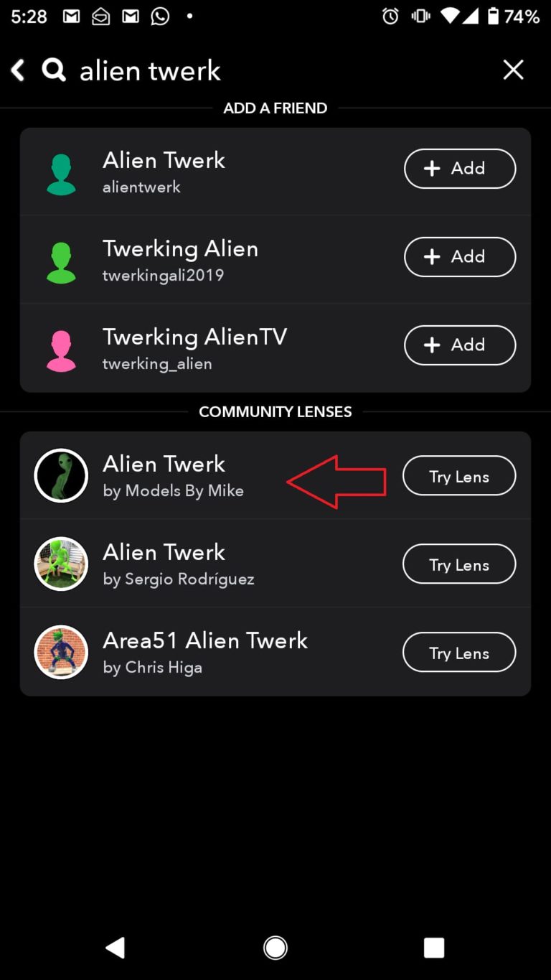
Task: Open the twerkingali2019 green avatar
Action: 61,262
